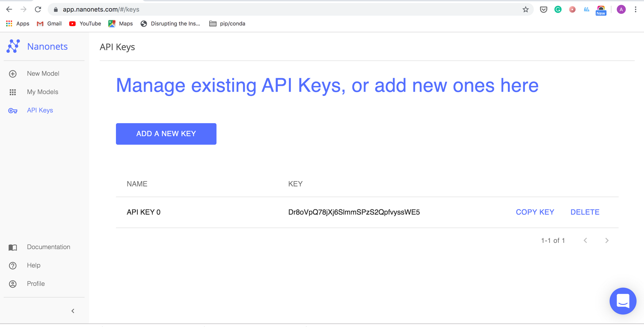This screenshot has width=644, height=327.
Task: Open New Model from the sidebar
Action: (x=43, y=74)
